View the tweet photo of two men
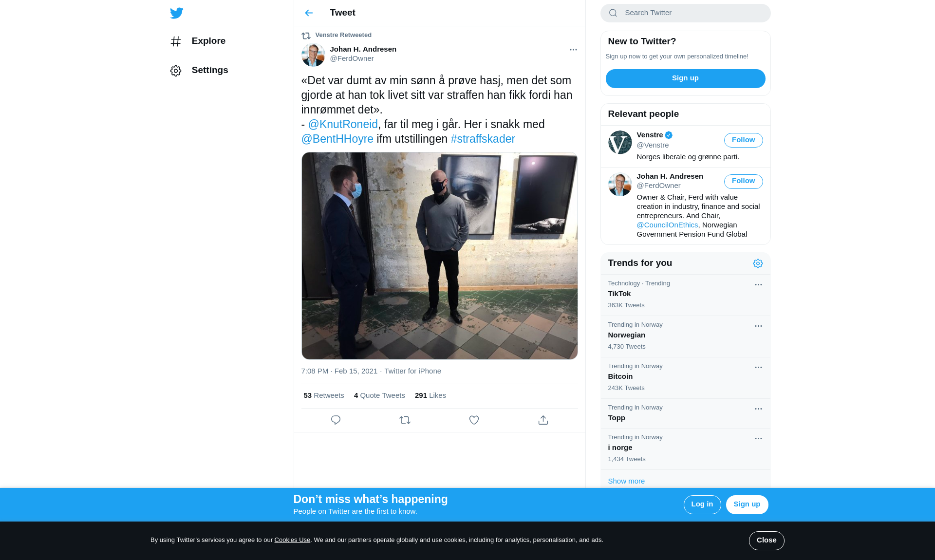The height and width of the screenshot is (560, 935). (439, 256)
